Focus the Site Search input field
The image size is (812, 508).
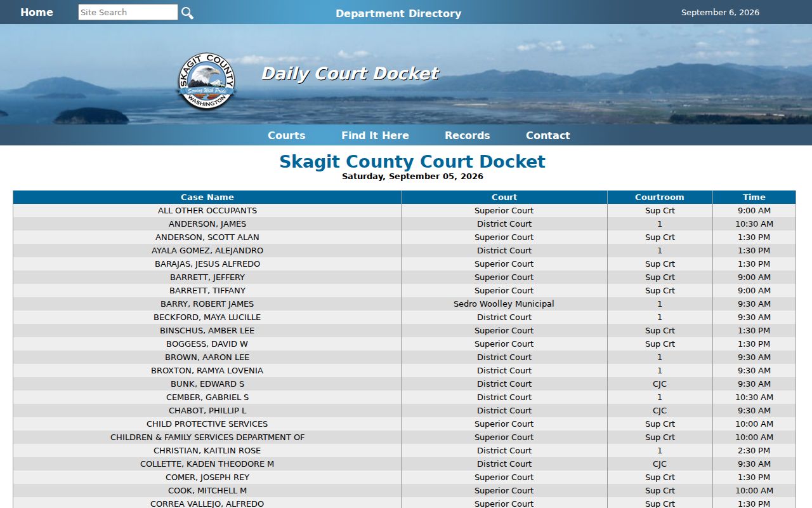click(x=128, y=12)
